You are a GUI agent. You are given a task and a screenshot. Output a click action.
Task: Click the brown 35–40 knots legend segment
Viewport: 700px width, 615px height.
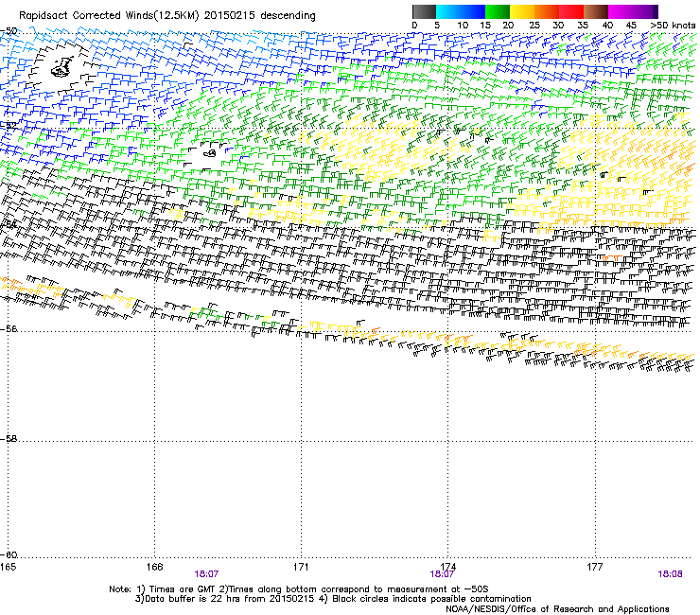pos(596,11)
